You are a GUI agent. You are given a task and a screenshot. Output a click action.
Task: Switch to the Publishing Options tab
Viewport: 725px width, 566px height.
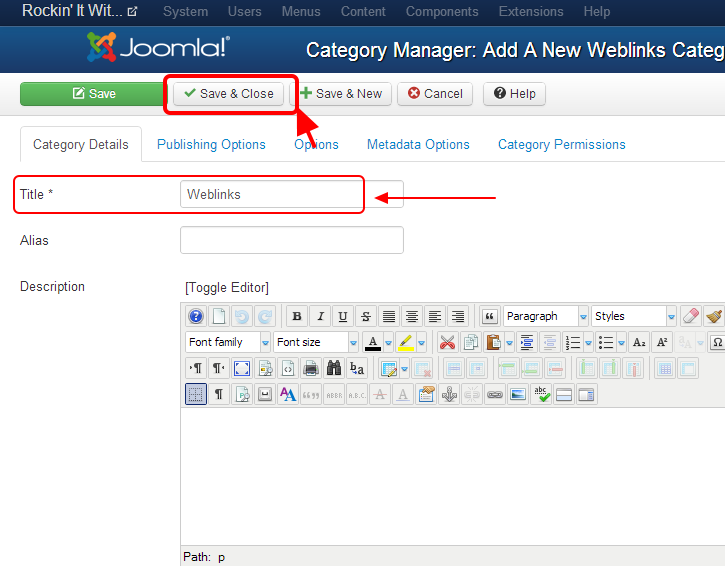tap(211, 144)
